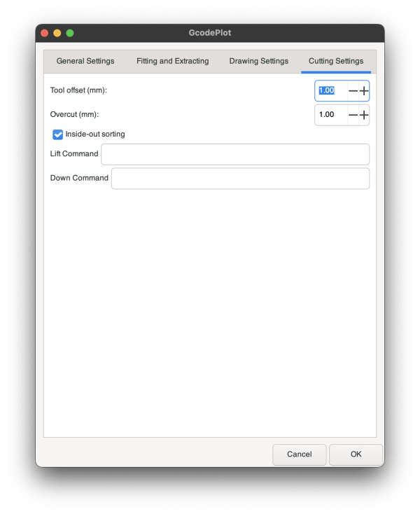
Task: Click the GcodePlot title bar
Action: [x=210, y=33]
